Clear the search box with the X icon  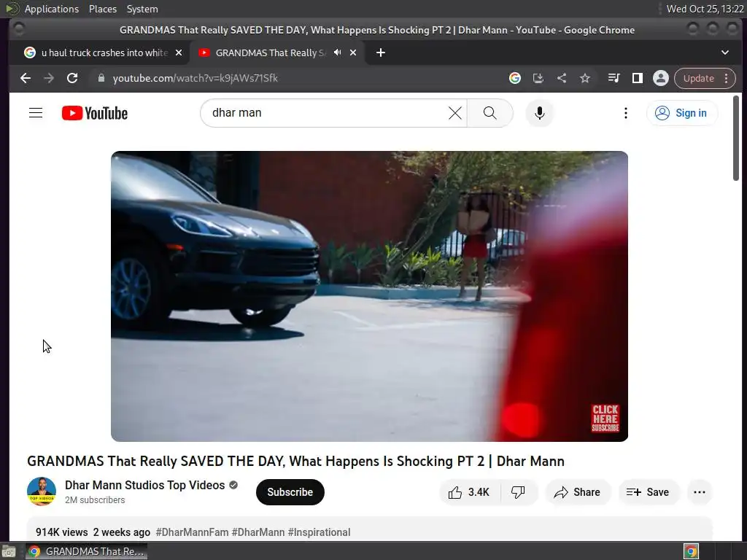[x=455, y=113]
